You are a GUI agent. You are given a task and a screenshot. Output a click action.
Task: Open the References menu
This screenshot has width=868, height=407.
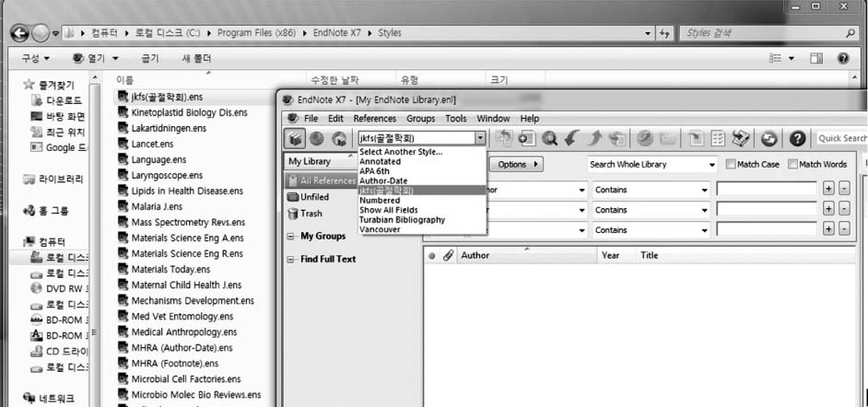pyautogui.click(x=375, y=119)
